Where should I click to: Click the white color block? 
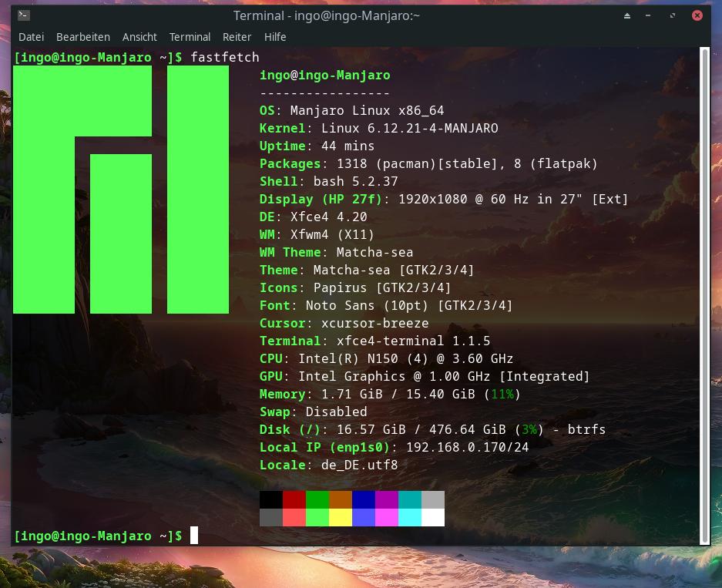coord(433,517)
